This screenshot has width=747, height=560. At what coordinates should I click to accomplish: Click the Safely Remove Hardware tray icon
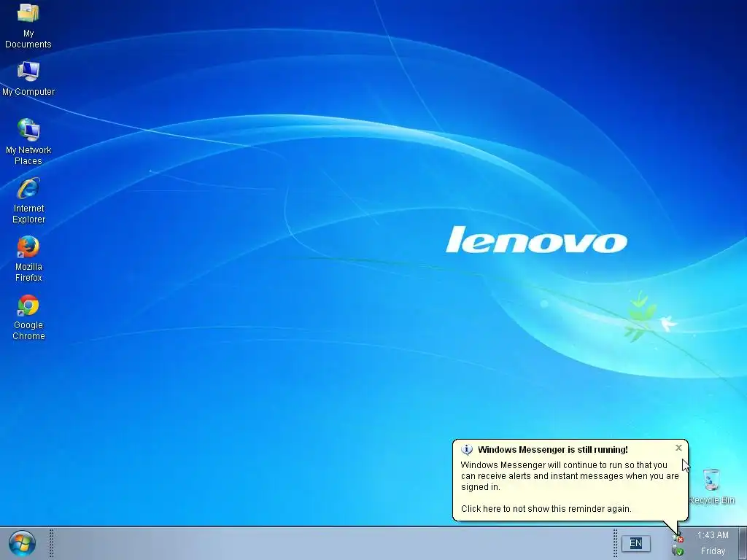678,551
